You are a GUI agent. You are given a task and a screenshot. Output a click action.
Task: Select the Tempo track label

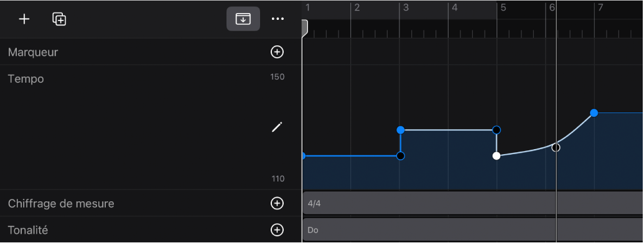pyautogui.click(x=26, y=79)
